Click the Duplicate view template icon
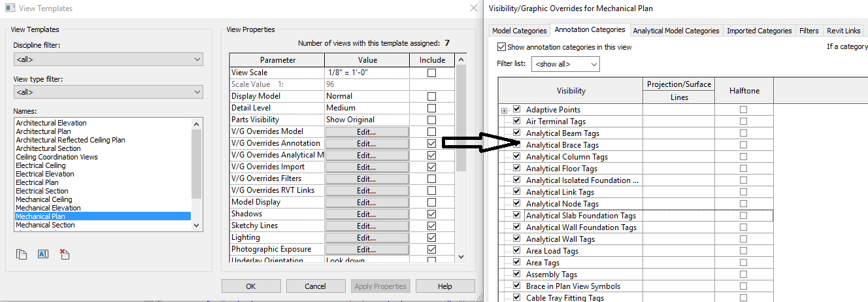Screen dimensions: 868x302 pyautogui.click(x=22, y=254)
